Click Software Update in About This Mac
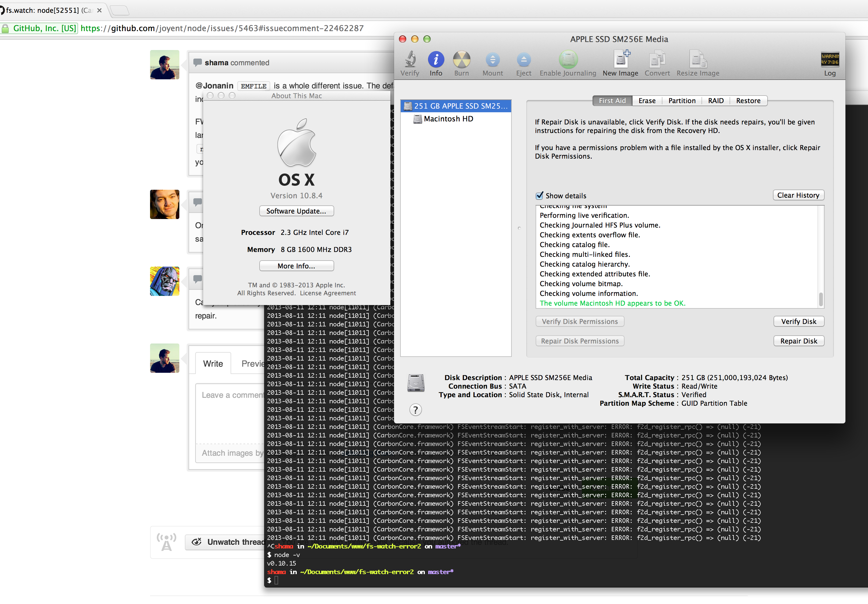The image size is (868, 604). (296, 211)
